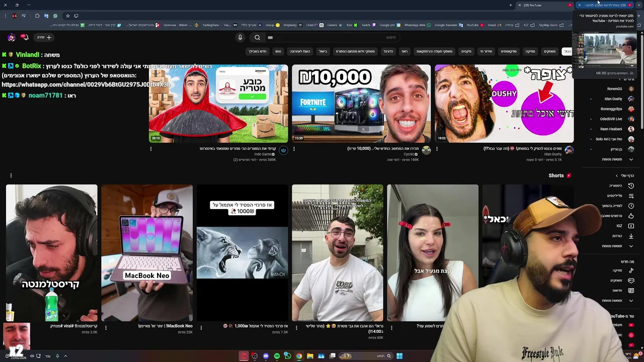
Task: Select the Cooking (בישול) chip
Action: 323,51
